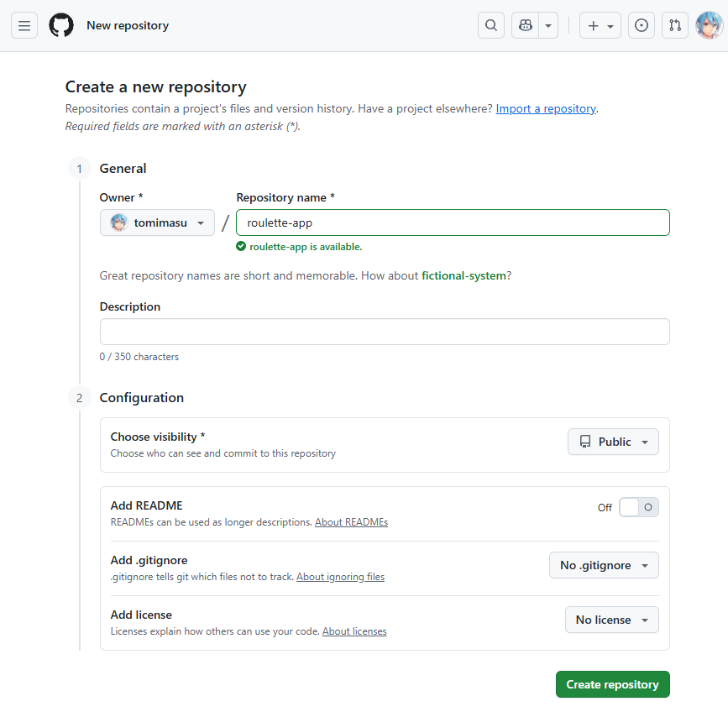The width and height of the screenshot is (728, 717).
Task: Open Copilot chat icon
Action: click(x=526, y=26)
